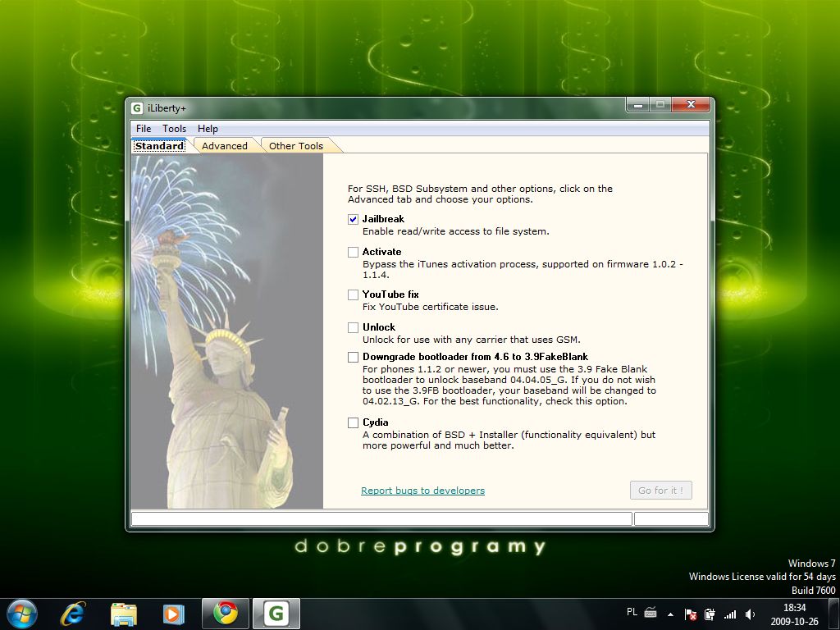Open the Tools menu
The image size is (840, 630).
[x=174, y=129]
